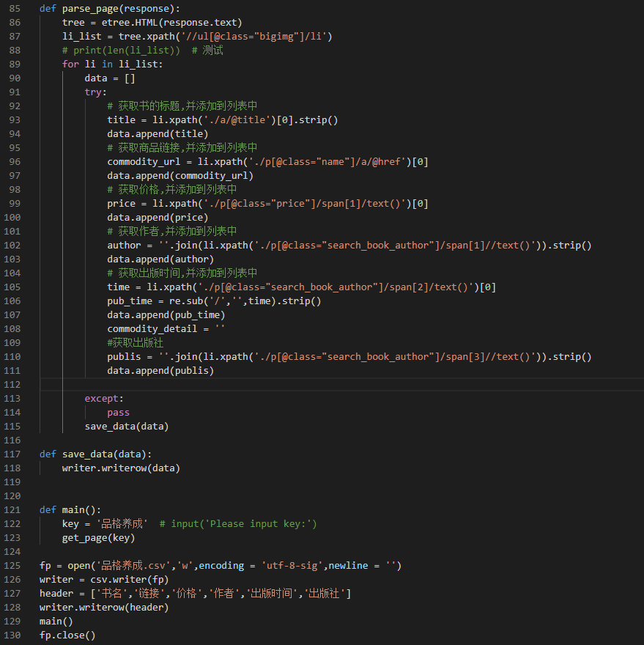The image size is (644, 645).
Task: Click 'data.append(title)' line
Action: pos(158,134)
